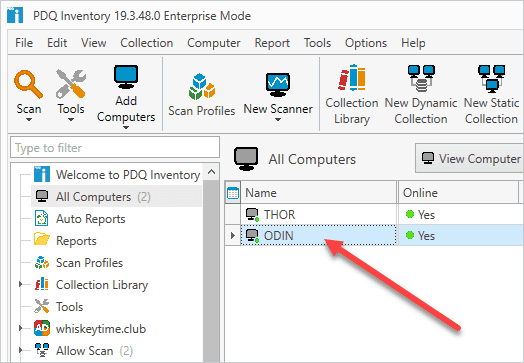
Task: Open the Options menu
Action: (x=366, y=43)
